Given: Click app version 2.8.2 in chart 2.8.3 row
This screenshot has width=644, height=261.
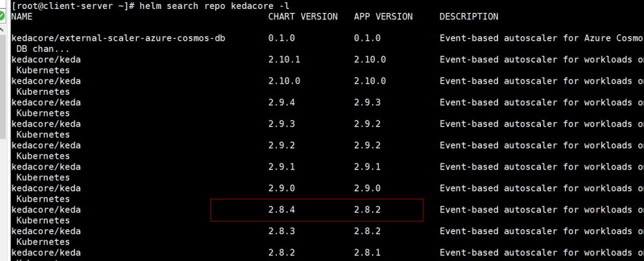Looking at the screenshot, I should (367, 231).
